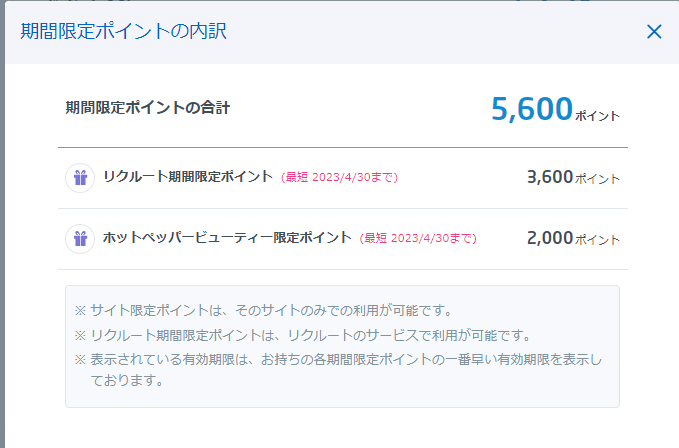Click the ポイント unit beside 5,600
The height and width of the screenshot is (448, 679).
pyautogui.click(x=597, y=116)
